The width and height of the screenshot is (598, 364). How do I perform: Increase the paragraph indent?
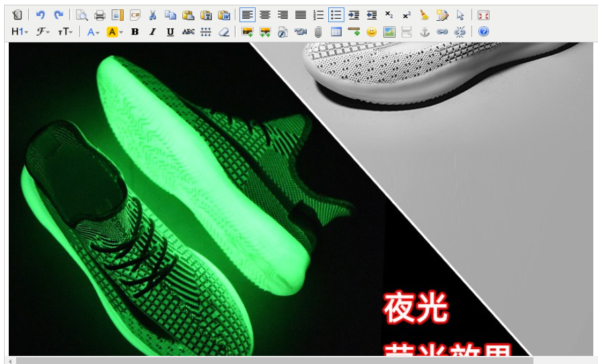click(354, 15)
